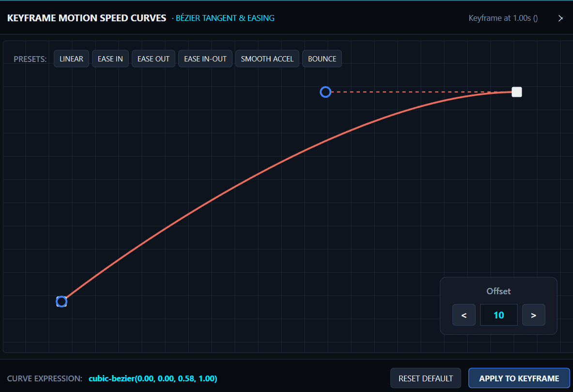Expand the chevron next to Keyframe at 1.00s

[560, 18]
